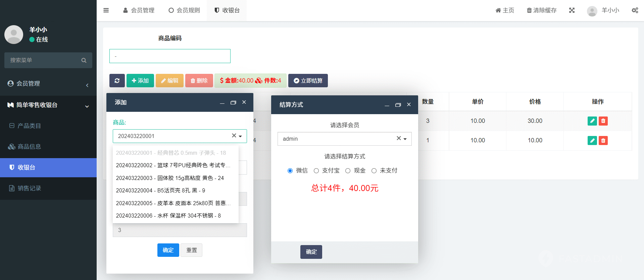Choose 202403220003 固体胶 option
Screen dimensions: 644x280
point(176,178)
